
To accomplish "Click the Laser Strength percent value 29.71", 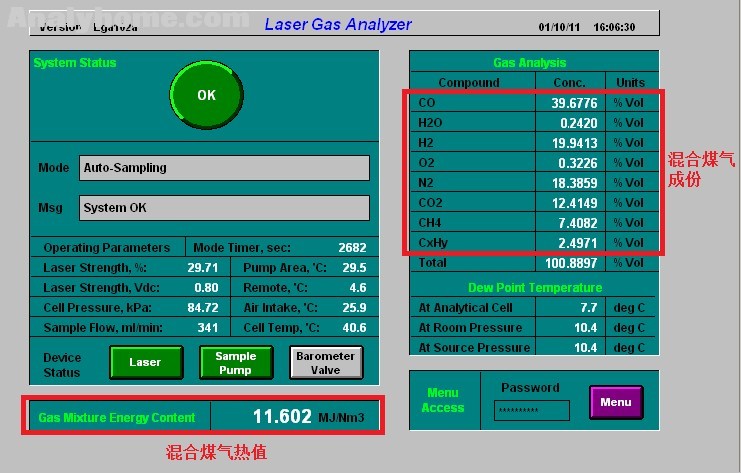I will [203, 268].
